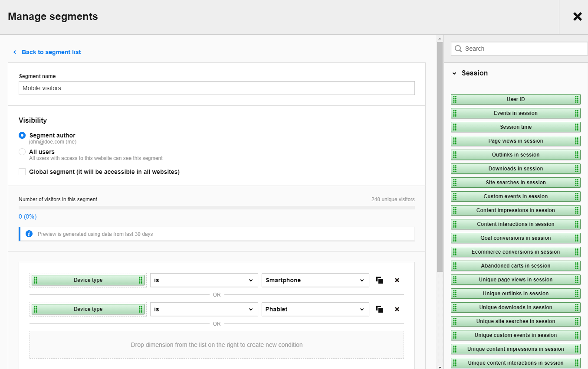Collapse the Session dimension group
This screenshot has width=588, height=369.
click(454, 73)
